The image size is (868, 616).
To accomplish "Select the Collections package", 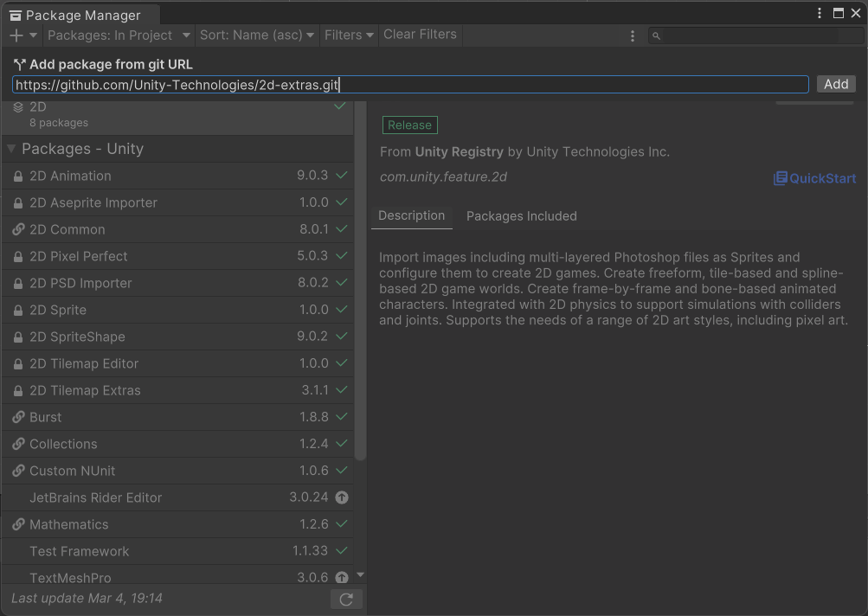I will 177,445.
